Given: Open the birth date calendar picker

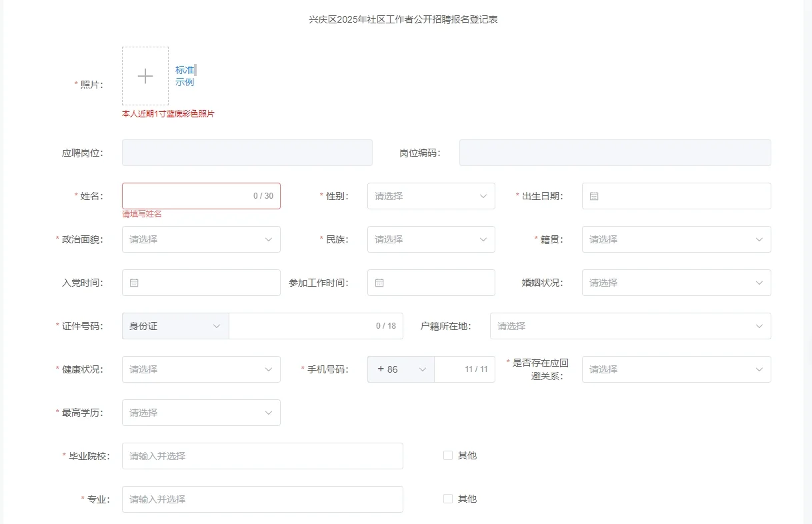Looking at the screenshot, I should point(593,195).
